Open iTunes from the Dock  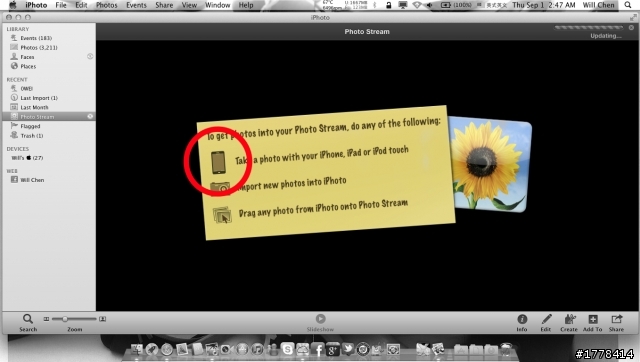257,349
